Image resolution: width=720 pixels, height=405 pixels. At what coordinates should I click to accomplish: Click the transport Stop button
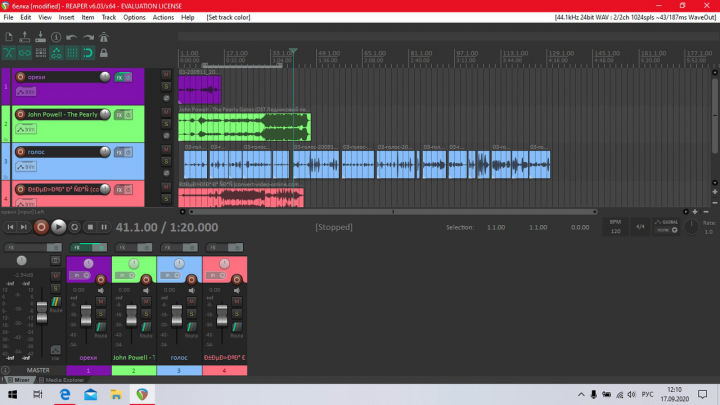[x=90, y=227]
